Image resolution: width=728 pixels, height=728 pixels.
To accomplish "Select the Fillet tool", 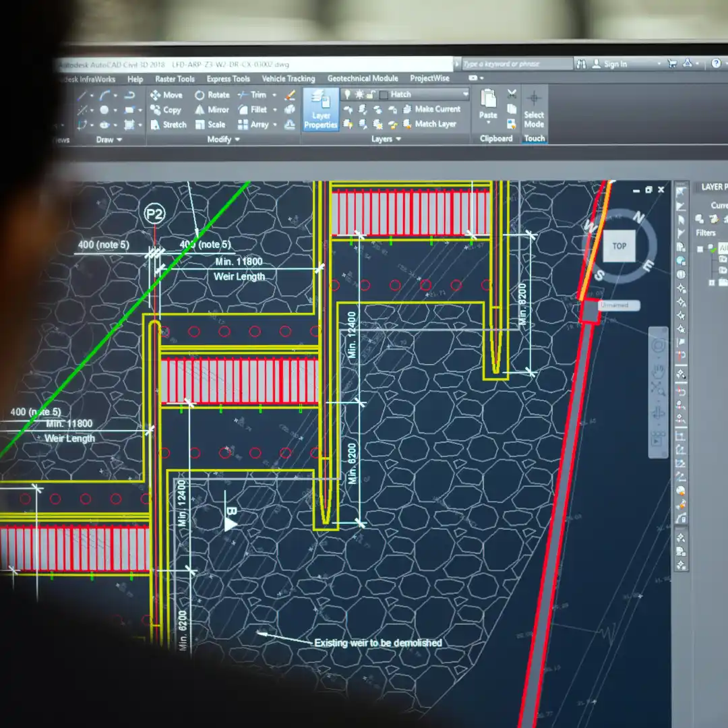I will click(253, 110).
